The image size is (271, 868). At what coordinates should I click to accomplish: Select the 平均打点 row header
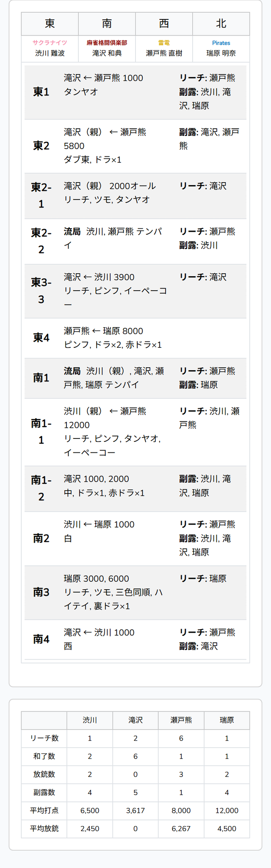[x=44, y=810]
